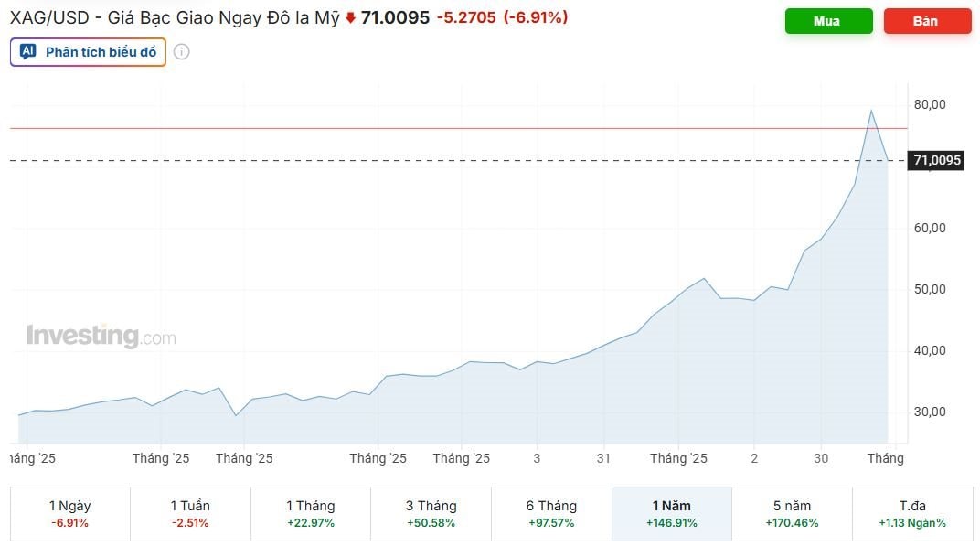980x546 pixels.
Task: Select the 1 Năm range tab
Action: point(672,514)
